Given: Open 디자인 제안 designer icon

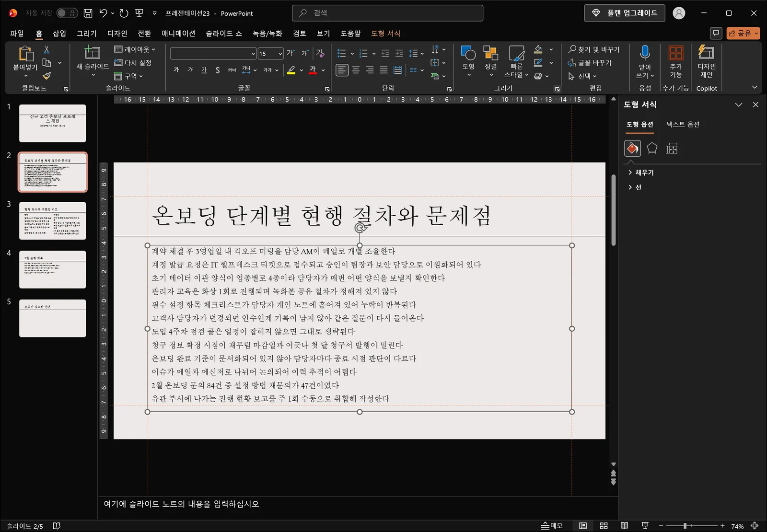Looking at the screenshot, I should (x=706, y=52).
